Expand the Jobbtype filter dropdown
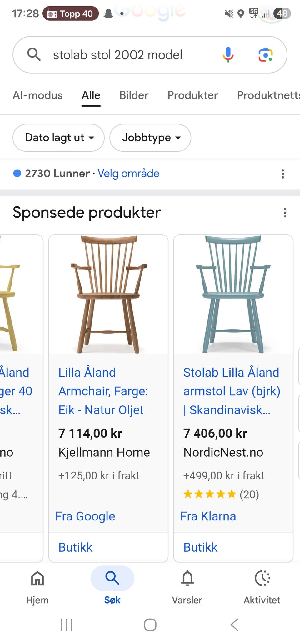Screen dimensions: 300x644 point(150,138)
